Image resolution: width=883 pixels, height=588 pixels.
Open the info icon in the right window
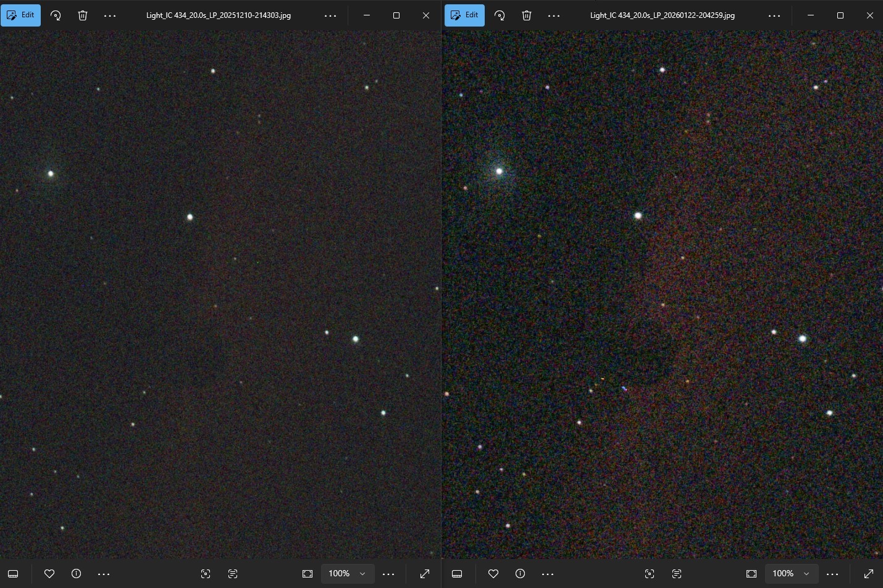coord(521,574)
